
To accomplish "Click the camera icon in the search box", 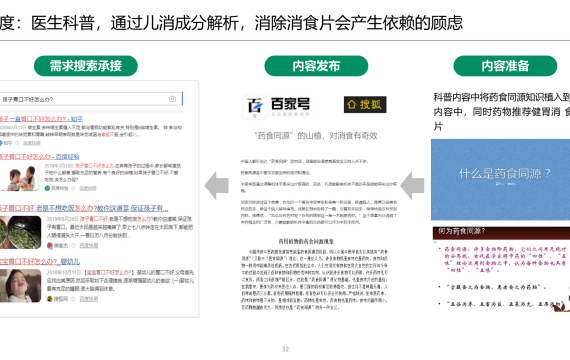I will click(172, 99).
